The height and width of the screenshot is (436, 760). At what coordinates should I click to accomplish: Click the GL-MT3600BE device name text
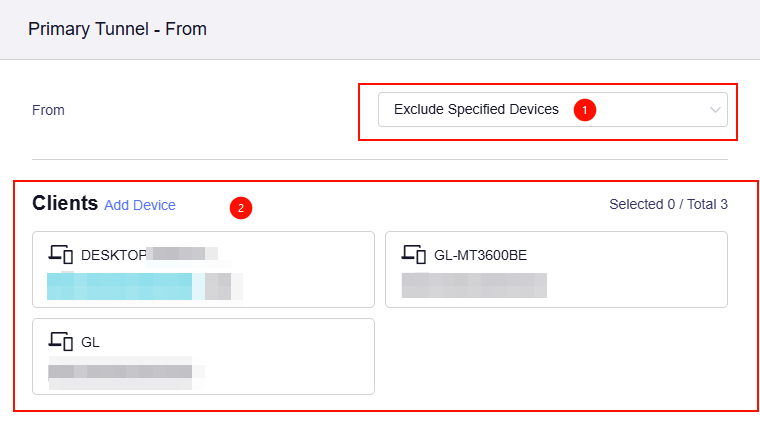(480, 255)
